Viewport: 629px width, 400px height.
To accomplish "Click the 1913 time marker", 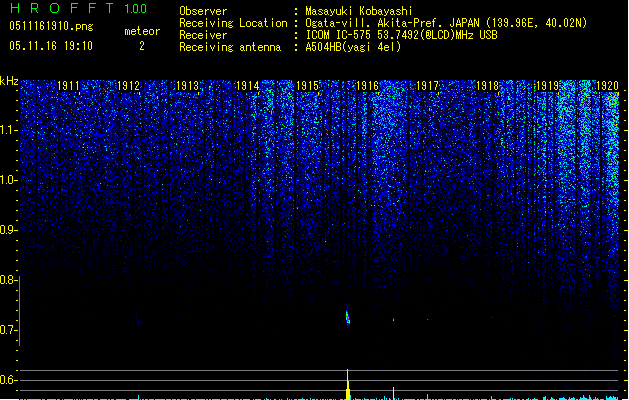I will (188, 86).
